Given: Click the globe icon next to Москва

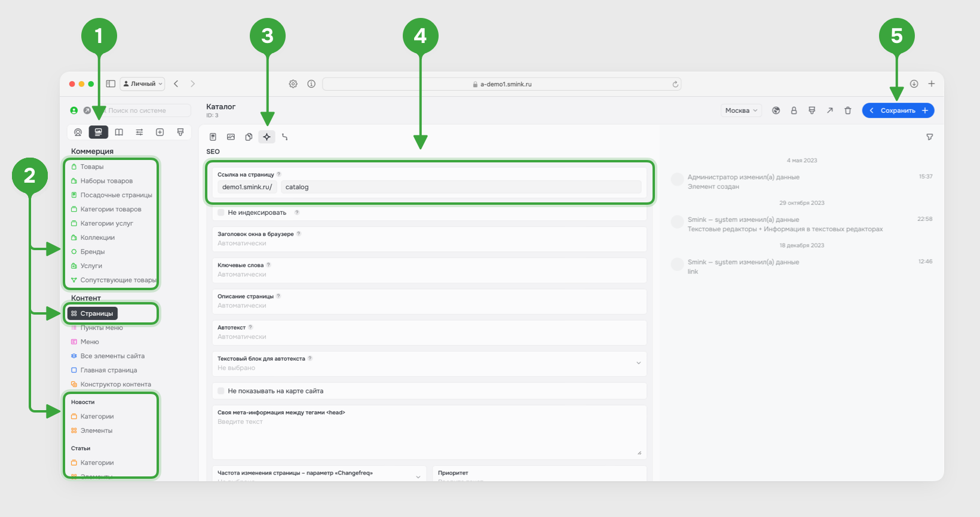Looking at the screenshot, I should click(x=776, y=110).
